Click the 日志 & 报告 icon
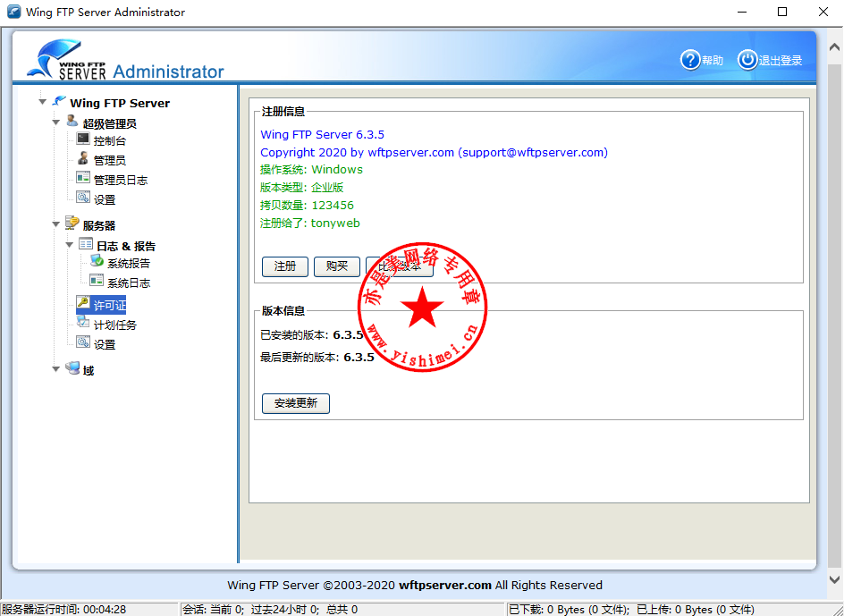This screenshot has width=844, height=616. click(86, 244)
